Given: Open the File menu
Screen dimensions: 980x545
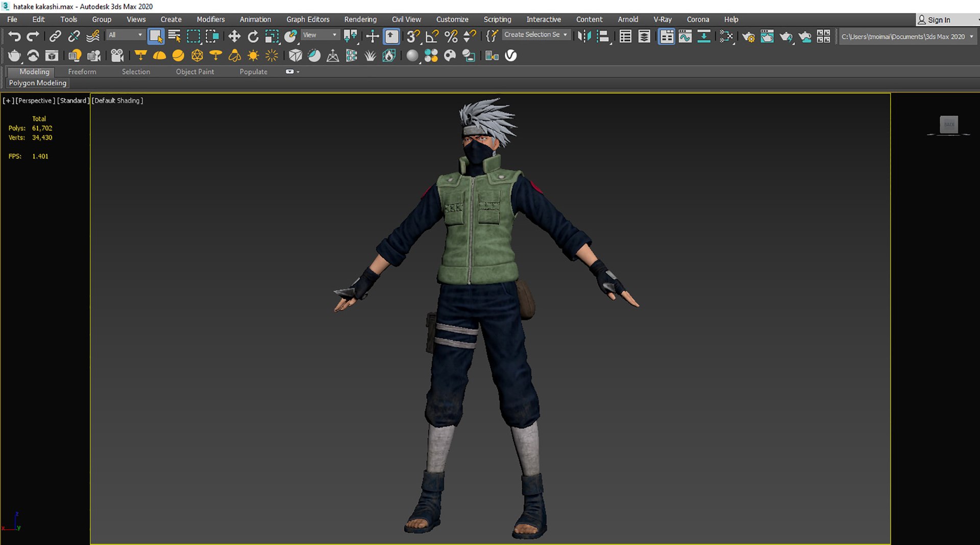Looking at the screenshot, I should click(12, 19).
